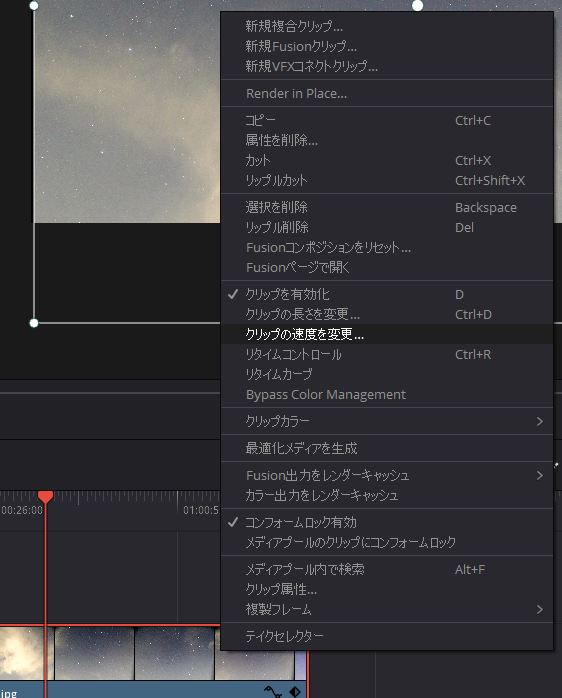The width and height of the screenshot is (562, 698).
Task: Select 新規VFXコネクトクリップ... option
Action: (x=387, y=66)
